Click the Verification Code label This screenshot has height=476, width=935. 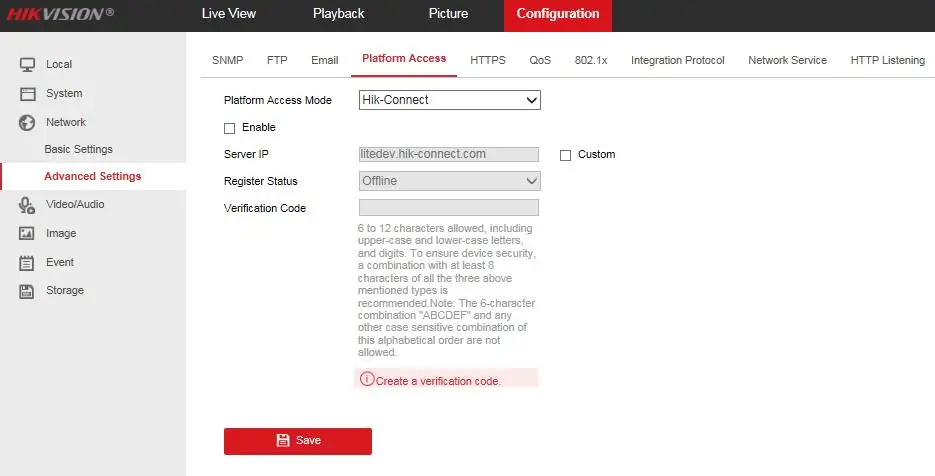tap(265, 208)
